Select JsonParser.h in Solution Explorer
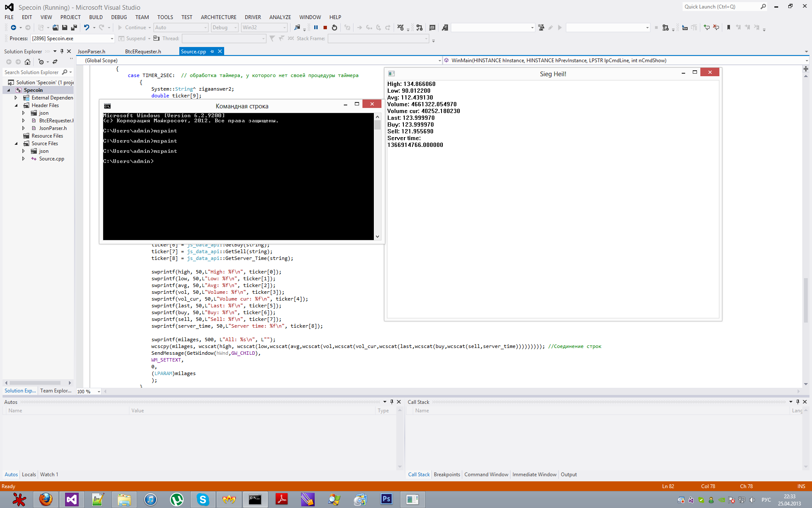 [53, 128]
